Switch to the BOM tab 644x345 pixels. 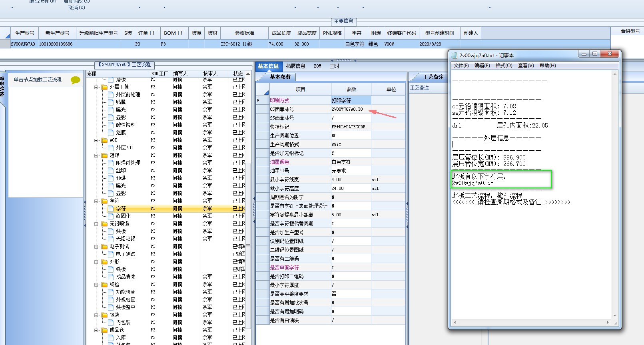tap(317, 66)
